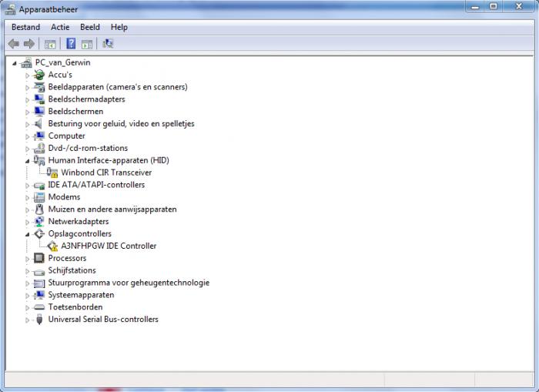The image size is (539, 392).
Task: Expand the Beeldschermadapters arrow
Action: point(27,99)
